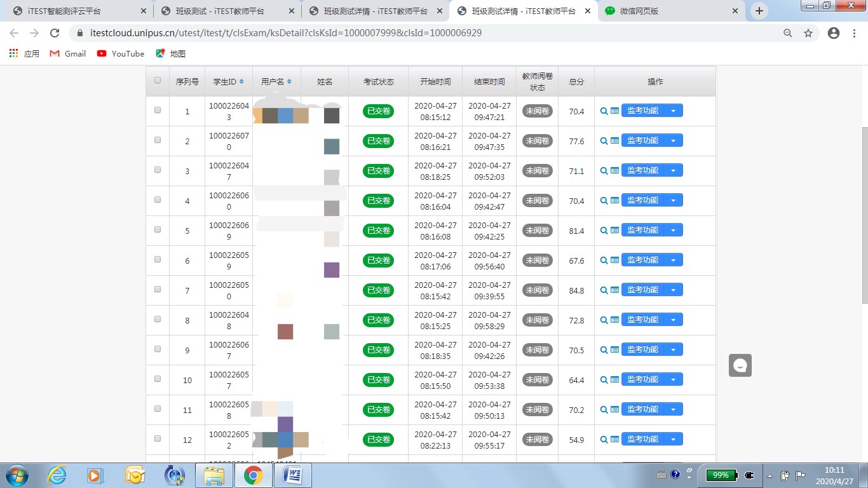Click the 监考功能 button in row 4

pyautogui.click(x=642, y=201)
